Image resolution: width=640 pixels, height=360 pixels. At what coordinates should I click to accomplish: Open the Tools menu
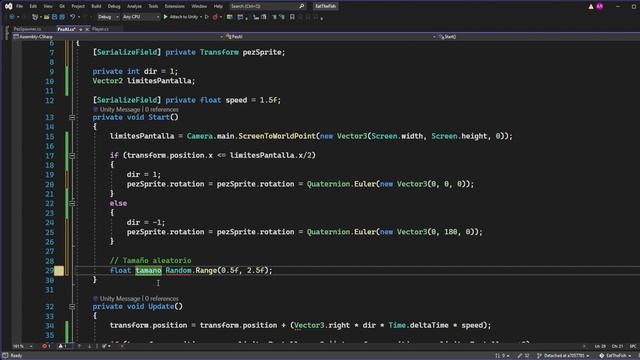pos(153,6)
